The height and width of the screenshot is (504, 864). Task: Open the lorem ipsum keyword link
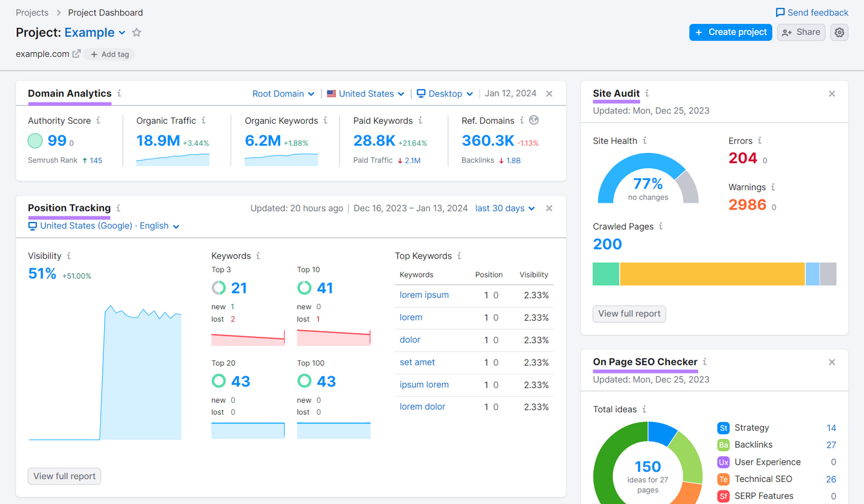pos(424,295)
